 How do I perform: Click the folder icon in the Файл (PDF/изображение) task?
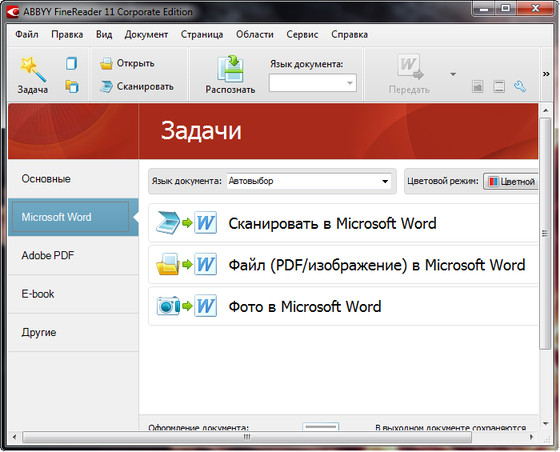tap(168, 265)
